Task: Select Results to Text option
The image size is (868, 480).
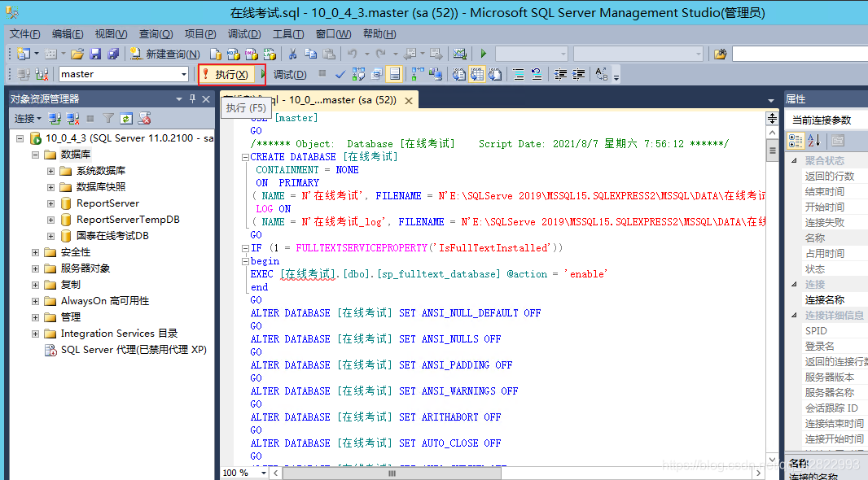Action: pyautogui.click(x=459, y=74)
